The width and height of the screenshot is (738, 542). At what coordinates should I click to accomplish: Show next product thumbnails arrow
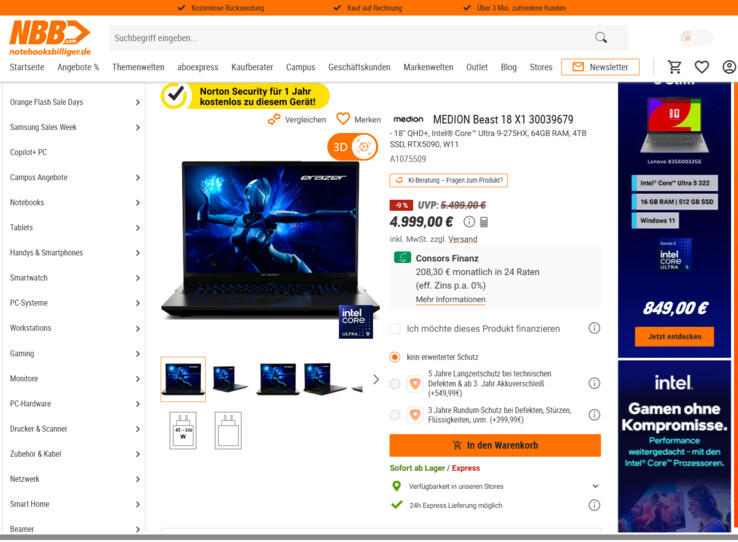click(x=376, y=379)
